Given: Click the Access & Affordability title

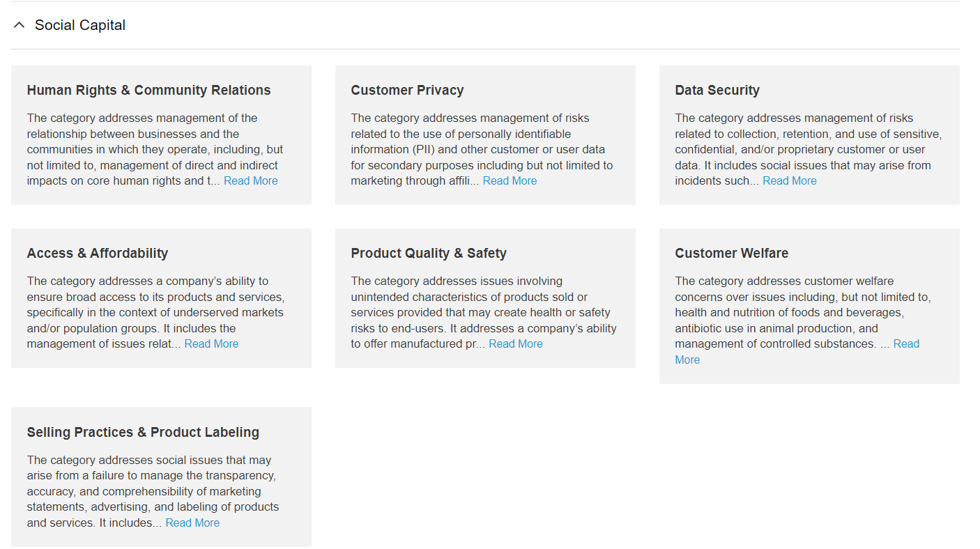Looking at the screenshot, I should [x=98, y=253].
